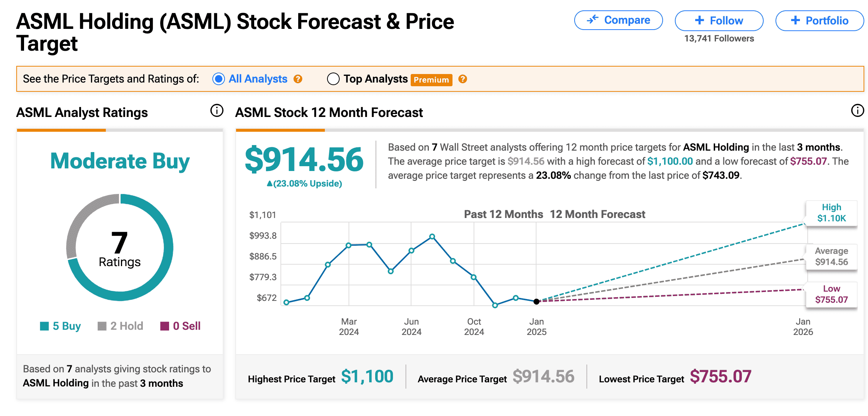Click the purple 0 Sell legend swatch
Screen dimensions: 868x416
(164, 326)
